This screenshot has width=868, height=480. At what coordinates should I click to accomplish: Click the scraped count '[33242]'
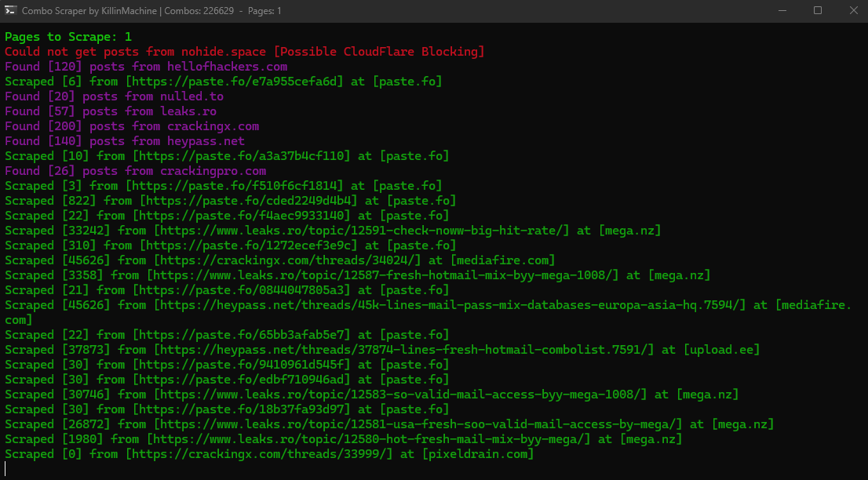coord(86,231)
